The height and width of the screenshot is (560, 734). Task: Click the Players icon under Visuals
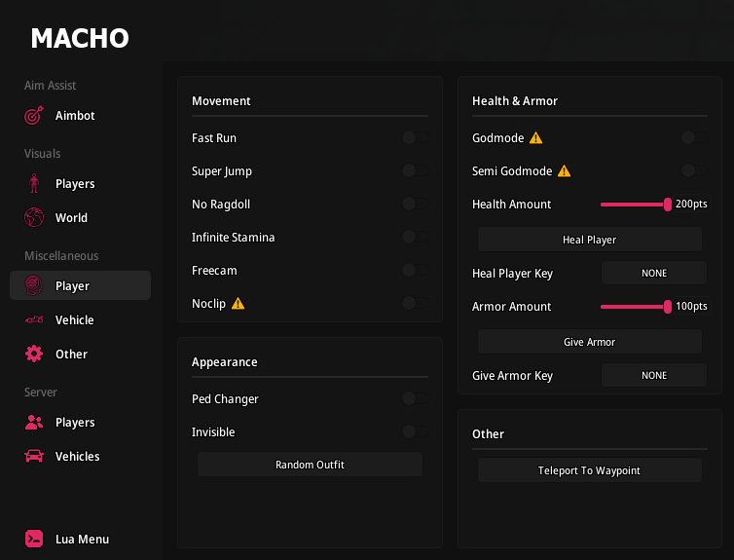pyautogui.click(x=34, y=184)
